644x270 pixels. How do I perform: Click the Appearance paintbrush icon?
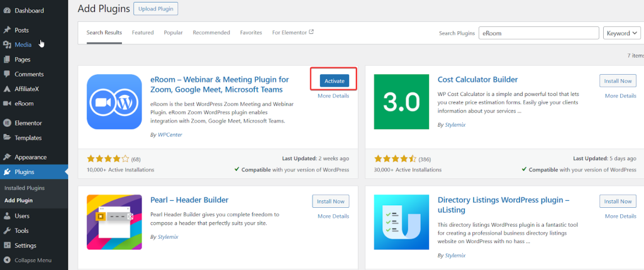[x=7, y=157]
